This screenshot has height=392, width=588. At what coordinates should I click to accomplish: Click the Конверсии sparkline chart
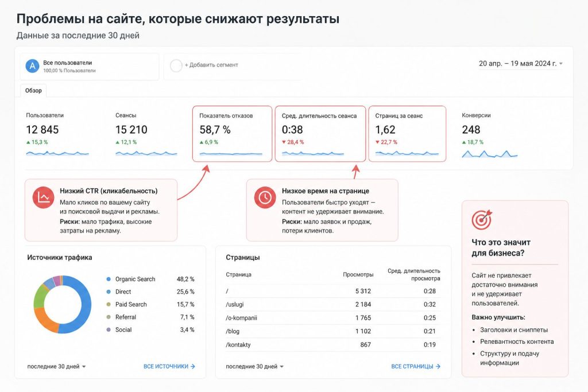(490, 154)
